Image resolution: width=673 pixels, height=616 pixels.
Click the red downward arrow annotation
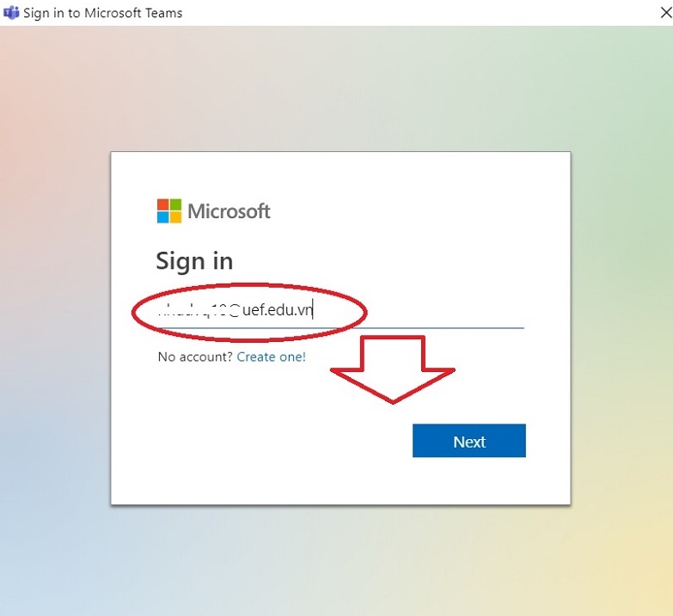(x=393, y=369)
